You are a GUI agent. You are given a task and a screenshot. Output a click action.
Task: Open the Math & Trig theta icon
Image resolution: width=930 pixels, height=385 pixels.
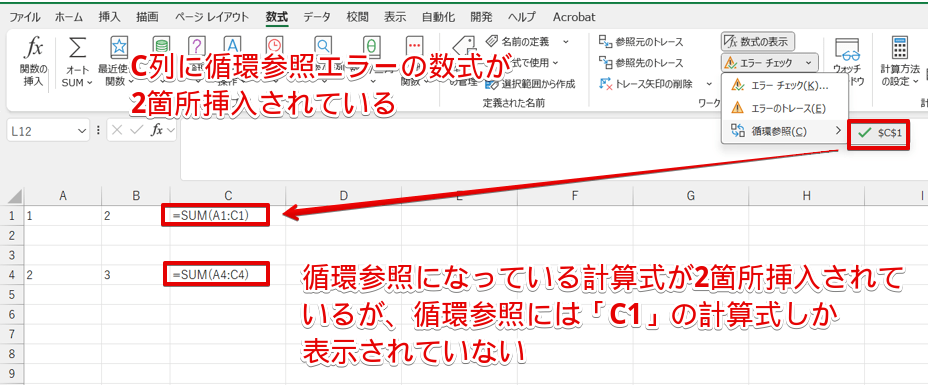(372, 47)
